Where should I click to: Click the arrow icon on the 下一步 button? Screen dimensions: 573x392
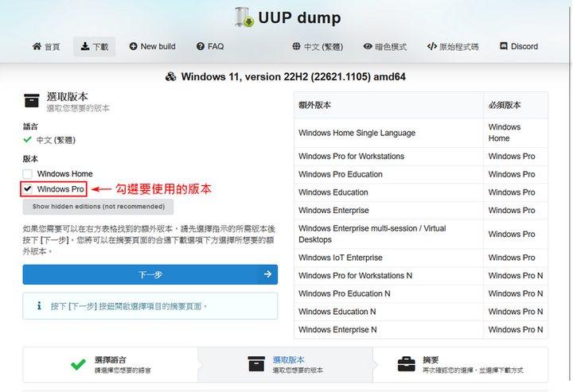coord(267,274)
